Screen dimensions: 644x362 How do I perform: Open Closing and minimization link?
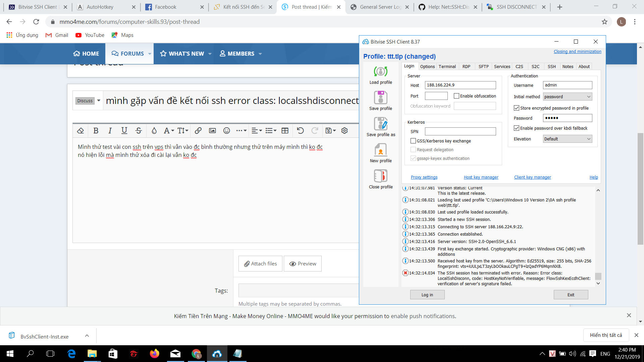click(x=578, y=51)
